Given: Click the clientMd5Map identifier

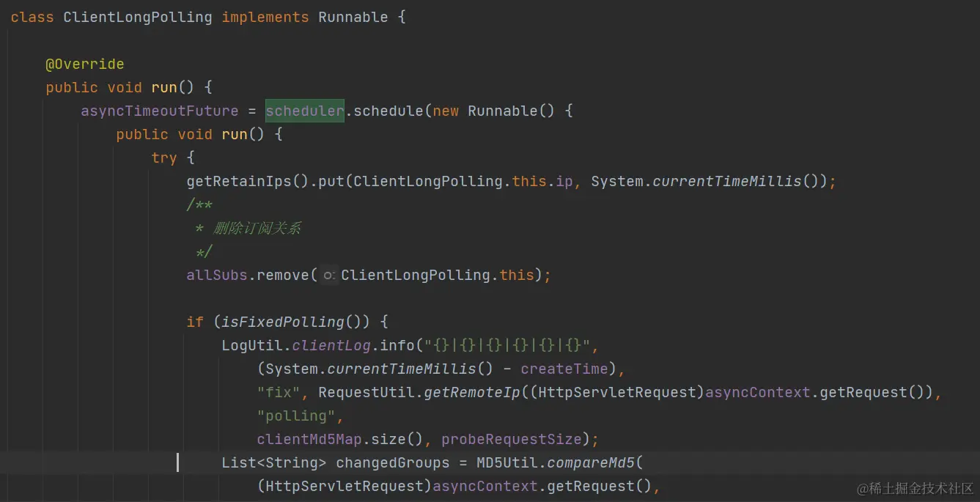Looking at the screenshot, I should point(309,439).
